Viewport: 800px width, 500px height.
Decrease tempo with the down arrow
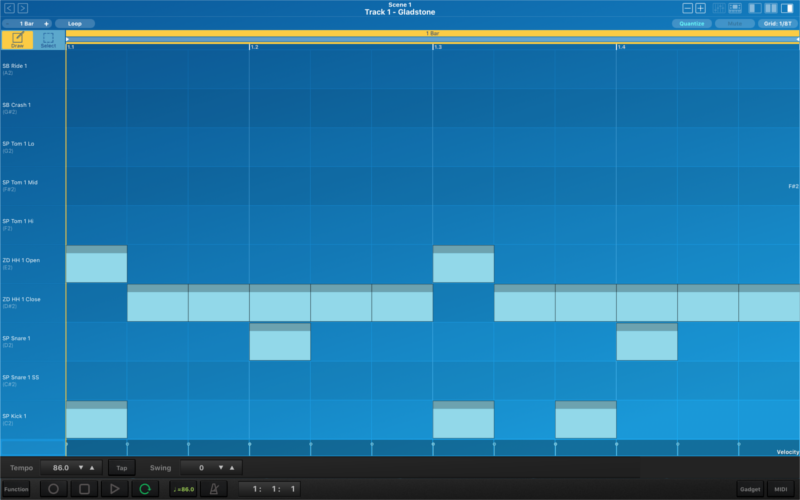pyautogui.click(x=81, y=467)
